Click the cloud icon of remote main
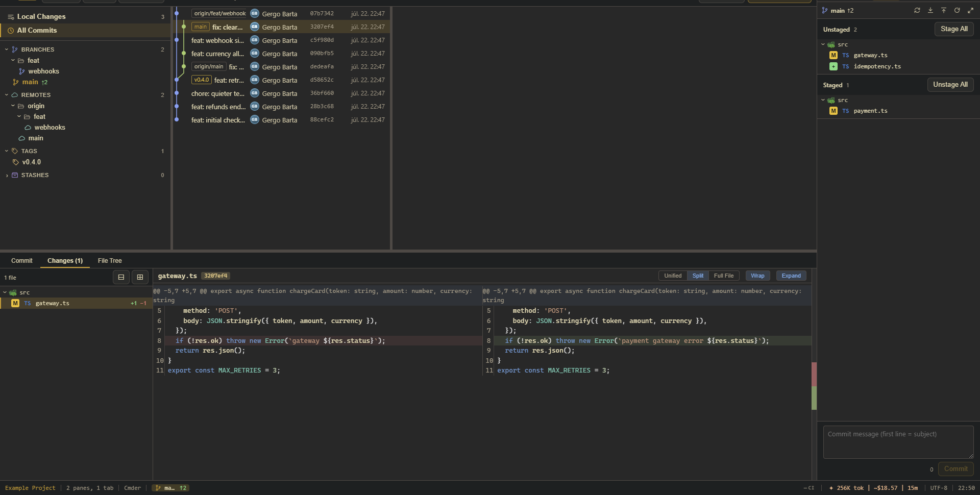This screenshot has width=980, height=495. click(x=21, y=138)
